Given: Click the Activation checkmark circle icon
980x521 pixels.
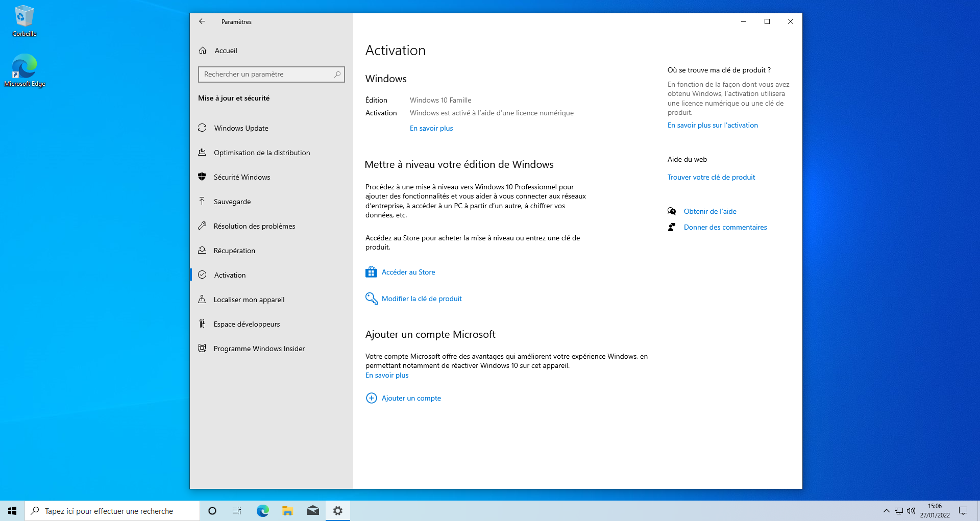Looking at the screenshot, I should [202, 275].
